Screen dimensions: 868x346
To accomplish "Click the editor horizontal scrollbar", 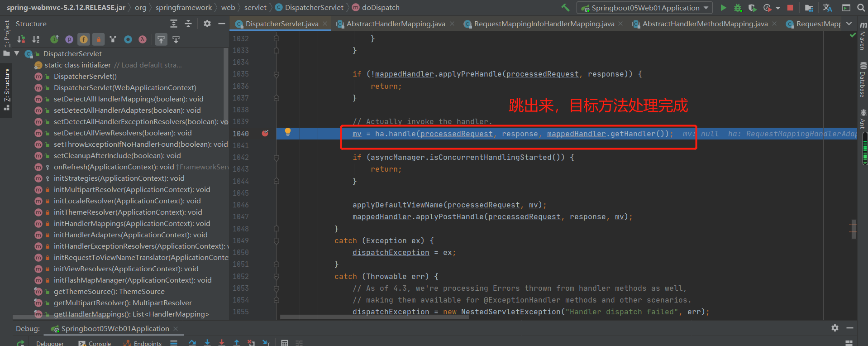I will pos(374,317).
